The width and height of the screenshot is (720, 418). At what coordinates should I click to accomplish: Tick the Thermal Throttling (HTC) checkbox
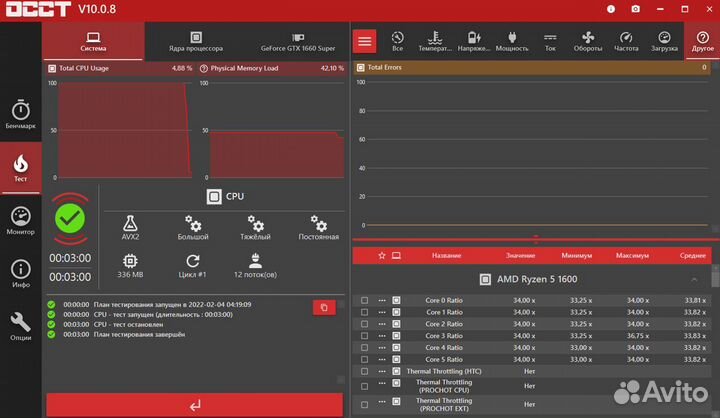[364, 371]
